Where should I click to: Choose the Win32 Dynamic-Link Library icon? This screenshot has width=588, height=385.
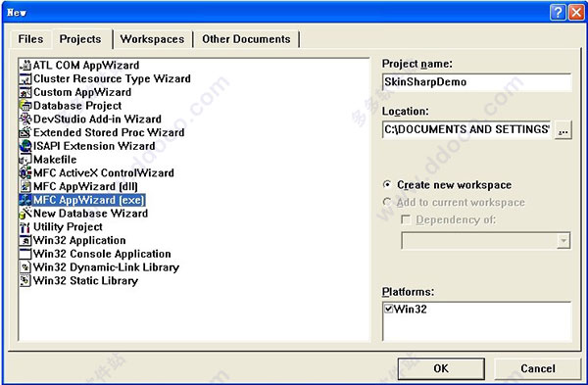click(25, 267)
